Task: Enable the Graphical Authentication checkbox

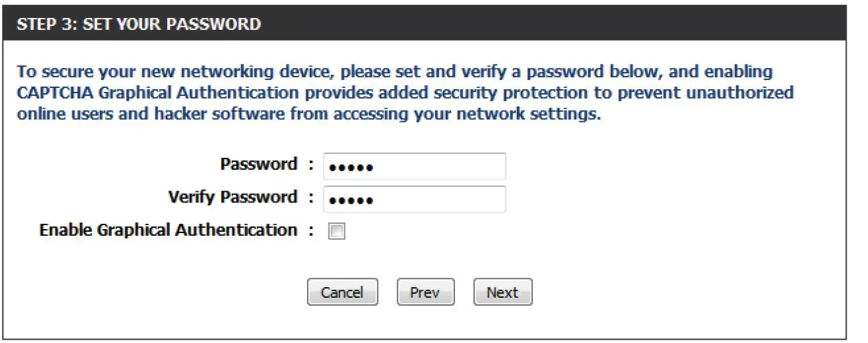Action: [338, 232]
